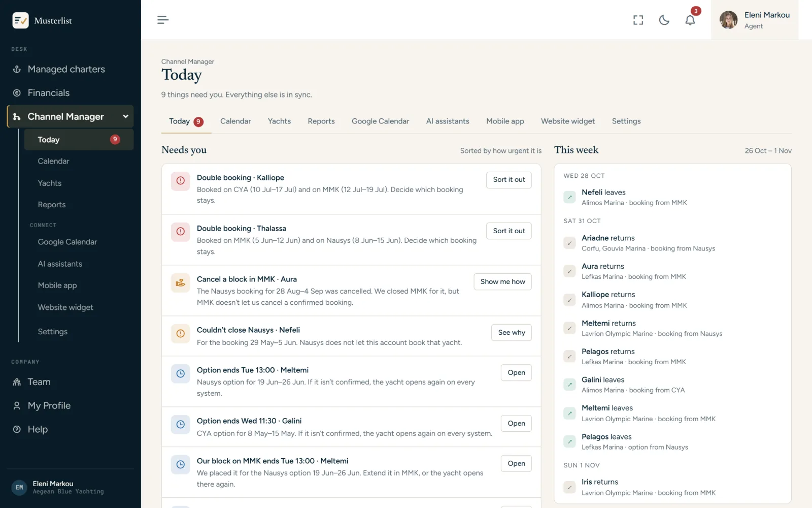Open AI assistants in sidebar
Screen dimensions: 812x508
click(x=60, y=264)
